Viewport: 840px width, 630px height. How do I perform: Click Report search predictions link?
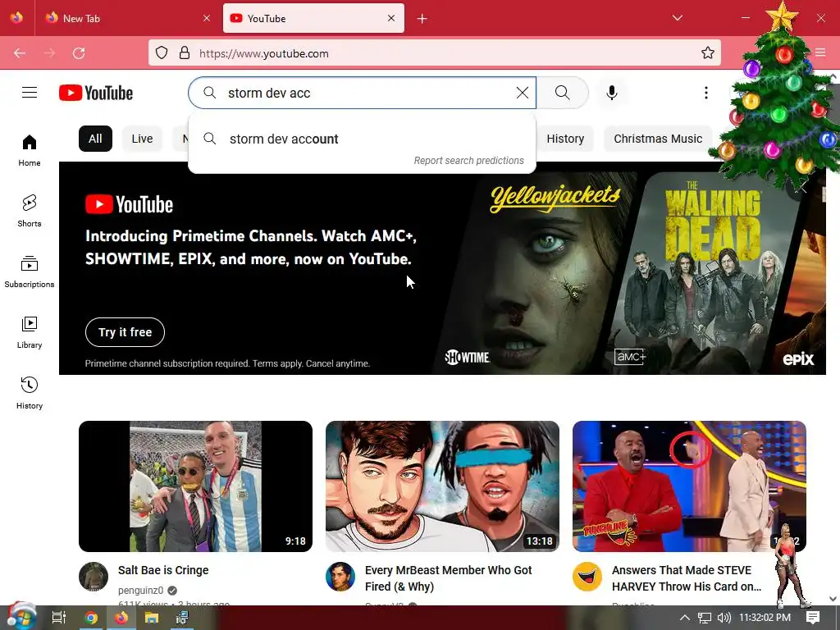coord(468,161)
